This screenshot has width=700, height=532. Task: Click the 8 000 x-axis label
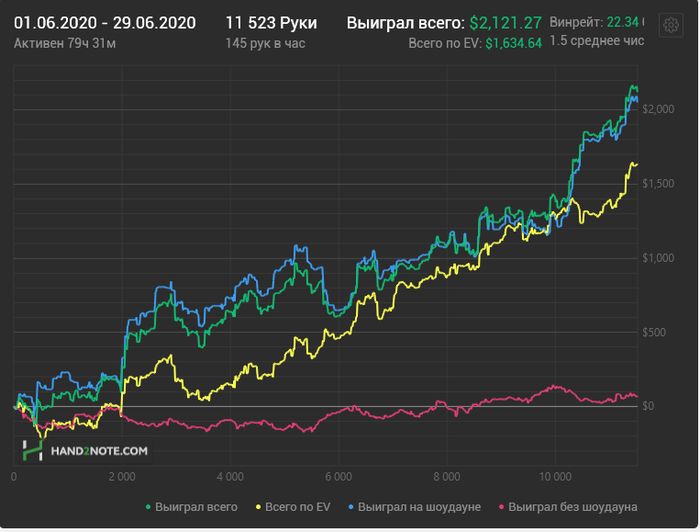tap(447, 477)
